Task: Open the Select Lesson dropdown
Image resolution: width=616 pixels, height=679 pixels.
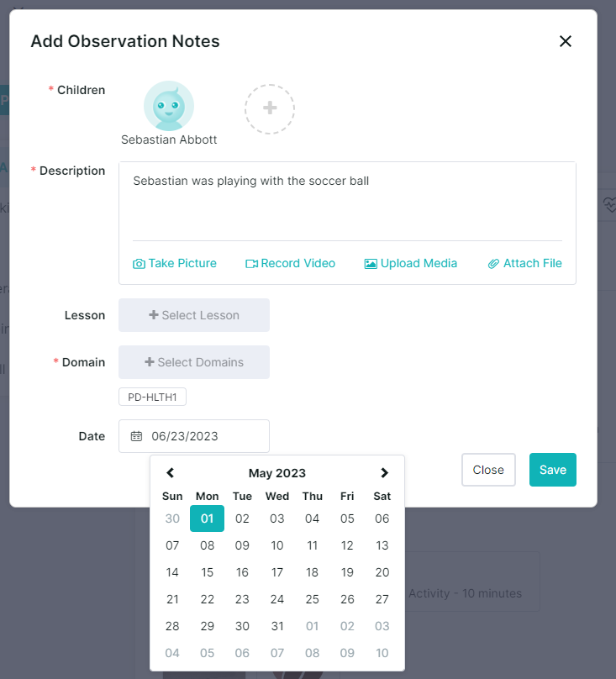Action: (x=194, y=315)
